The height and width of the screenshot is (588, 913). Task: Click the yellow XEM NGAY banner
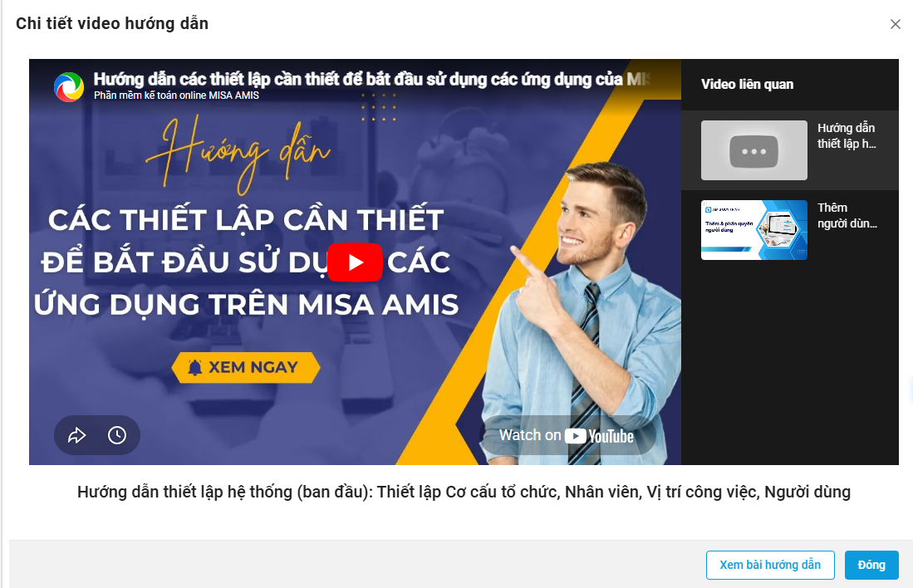(246, 367)
